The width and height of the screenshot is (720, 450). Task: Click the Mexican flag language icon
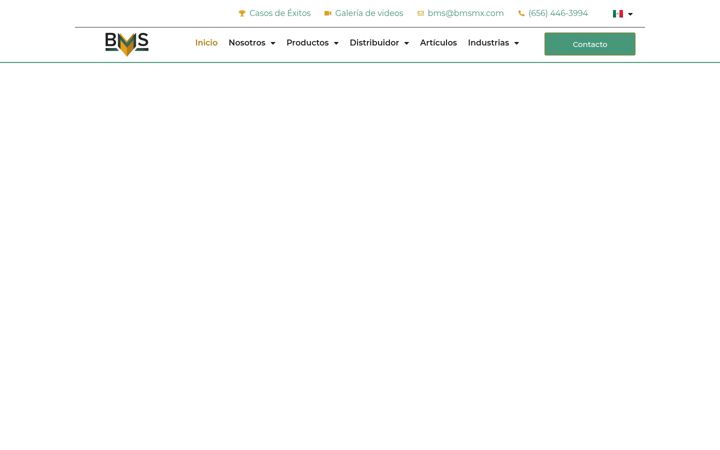[x=618, y=14]
